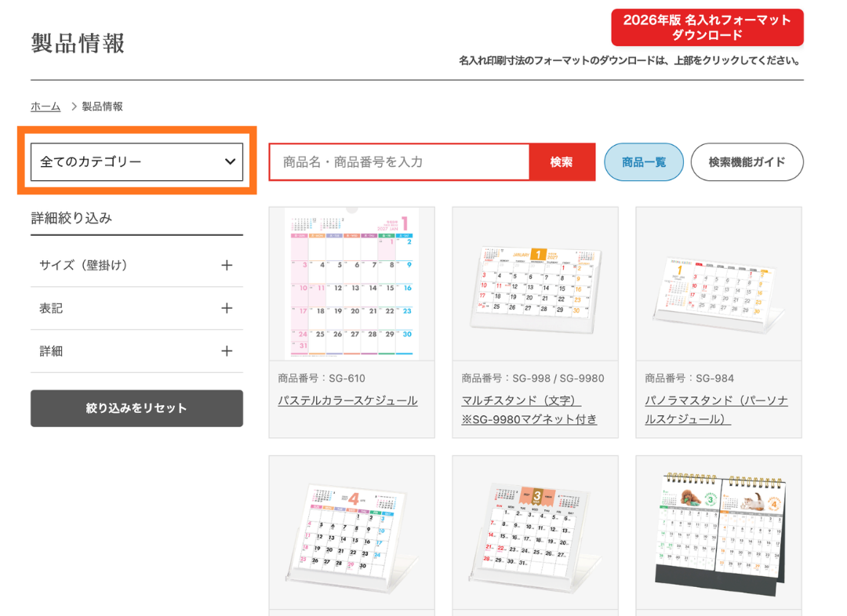The height and width of the screenshot is (616, 847).
Task: Open the 検索機能ガイド button
Action: (x=746, y=162)
